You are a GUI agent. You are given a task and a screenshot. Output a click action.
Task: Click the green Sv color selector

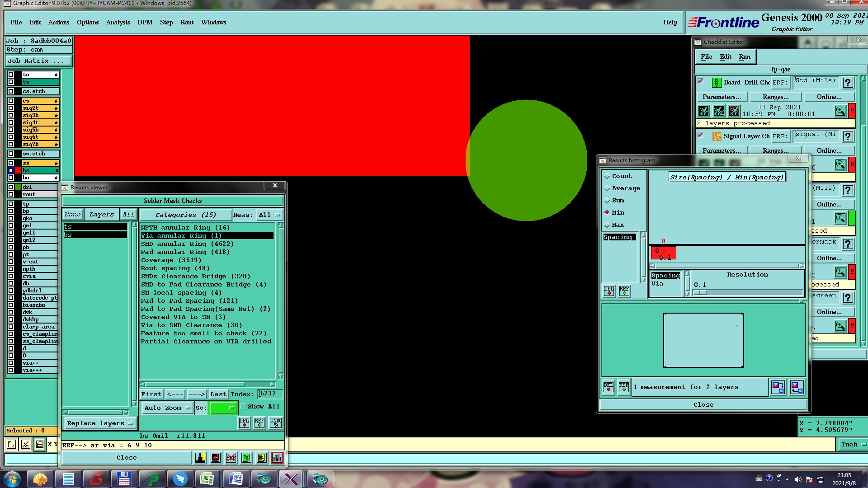click(x=223, y=408)
